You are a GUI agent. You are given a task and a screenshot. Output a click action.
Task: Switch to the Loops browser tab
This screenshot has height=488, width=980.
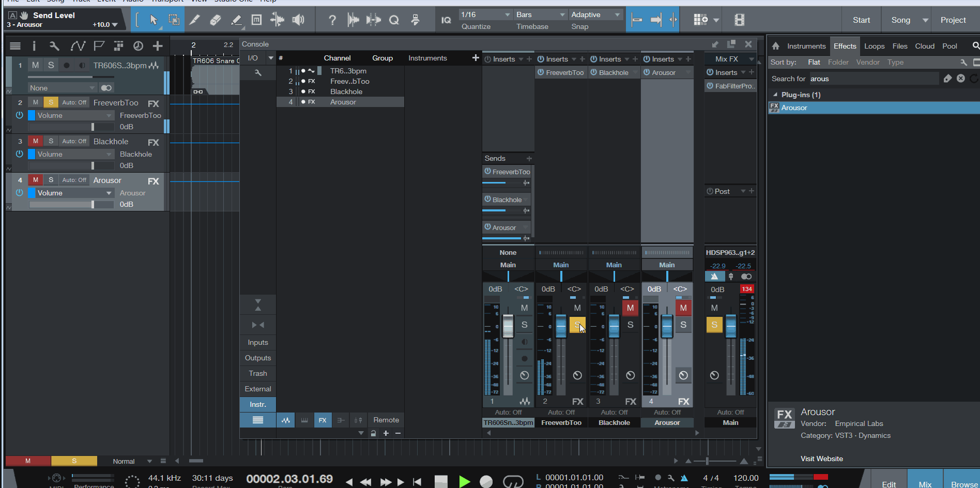874,46
